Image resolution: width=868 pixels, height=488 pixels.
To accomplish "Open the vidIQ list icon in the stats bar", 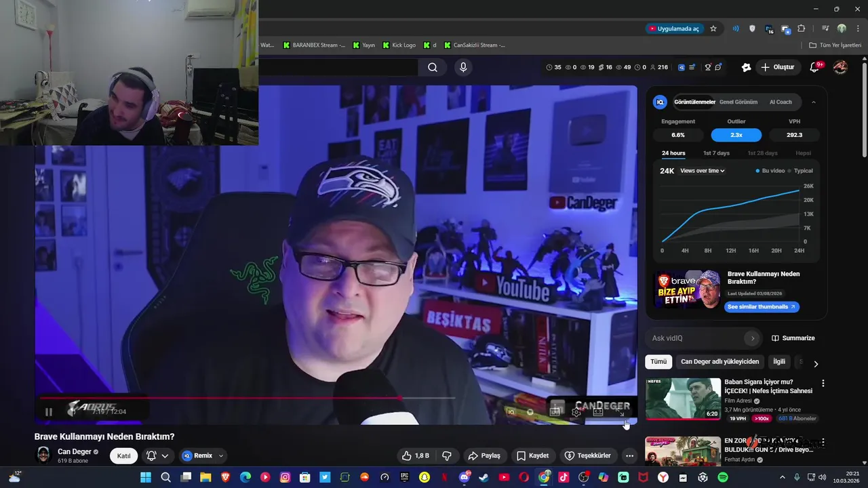I will tap(692, 67).
